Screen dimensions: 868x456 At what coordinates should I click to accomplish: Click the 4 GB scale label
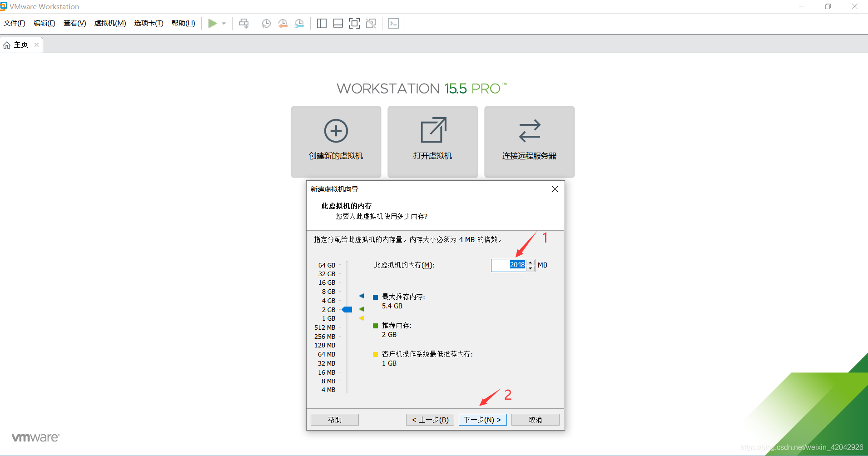[x=328, y=301]
